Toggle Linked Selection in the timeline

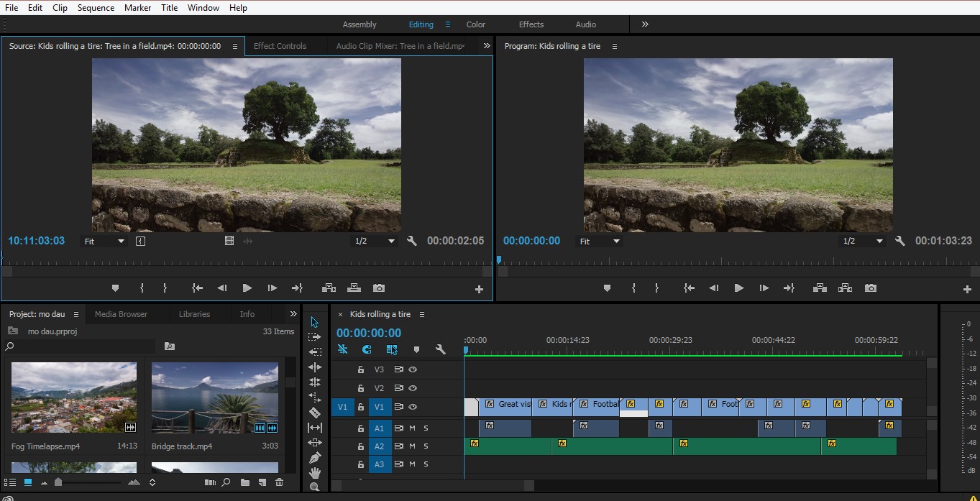pyautogui.click(x=392, y=349)
